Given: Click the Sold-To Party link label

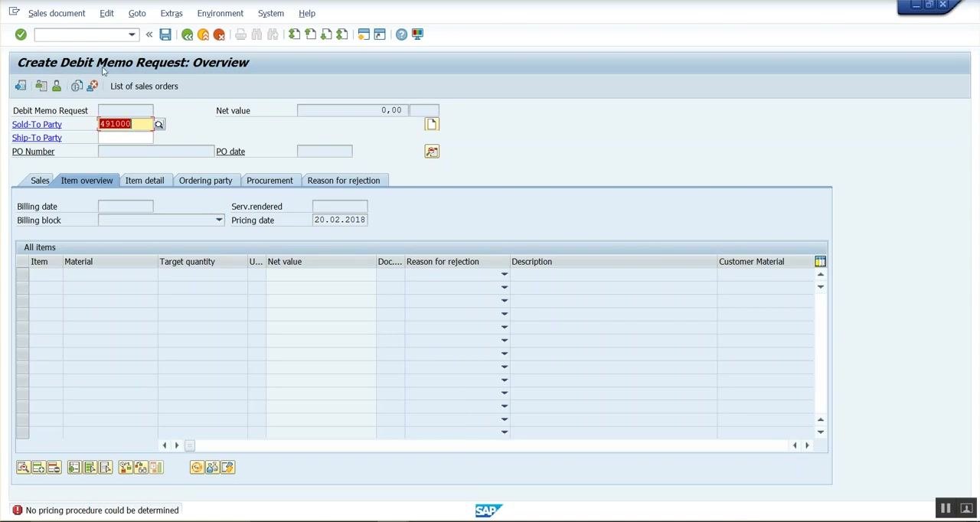Looking at the screenshot, I should (x=37, y=124).
